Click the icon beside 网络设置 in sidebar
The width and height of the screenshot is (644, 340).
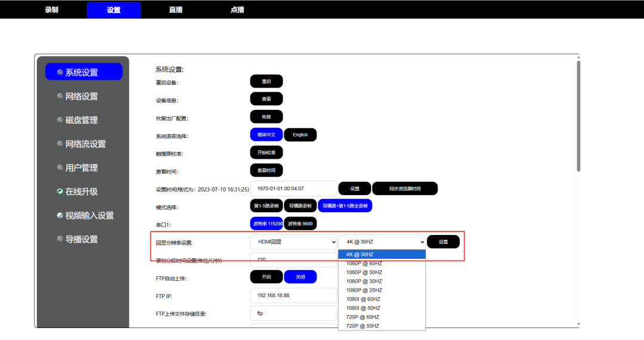(x=60, y=96)
